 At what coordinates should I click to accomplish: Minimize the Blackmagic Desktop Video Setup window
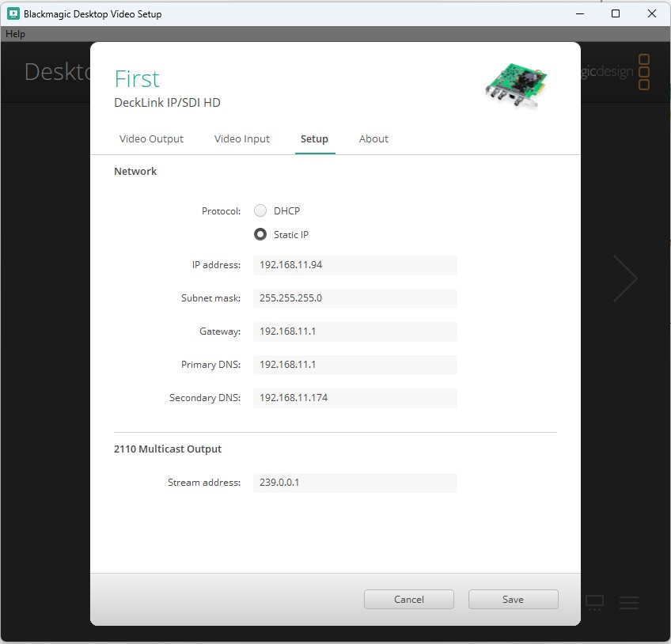point(580,13)
